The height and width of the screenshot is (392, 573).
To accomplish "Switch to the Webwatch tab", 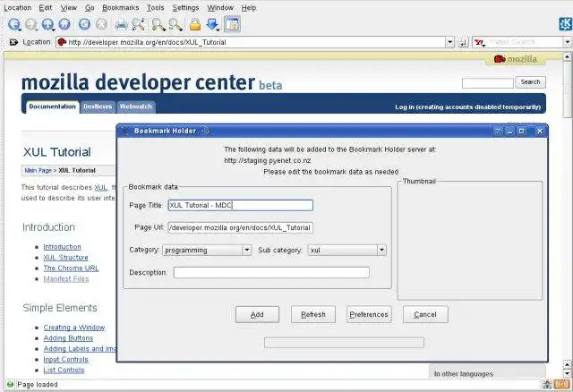I will (x=136, y=107).
